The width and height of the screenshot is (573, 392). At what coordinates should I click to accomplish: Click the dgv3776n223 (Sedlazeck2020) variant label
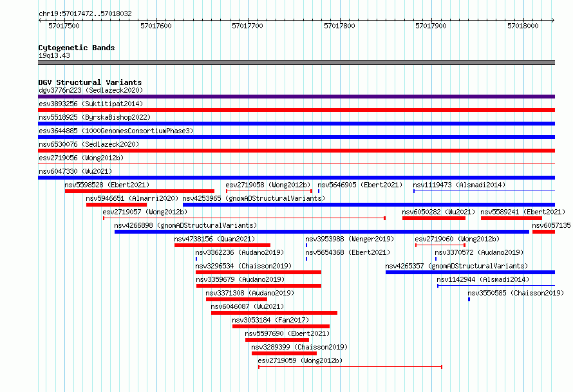coord(91,90)
